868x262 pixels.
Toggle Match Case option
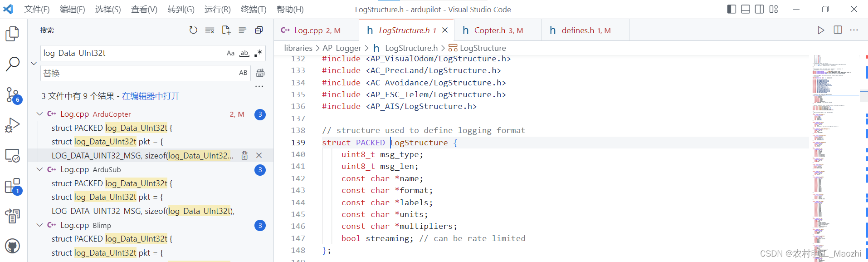[230, 53]
